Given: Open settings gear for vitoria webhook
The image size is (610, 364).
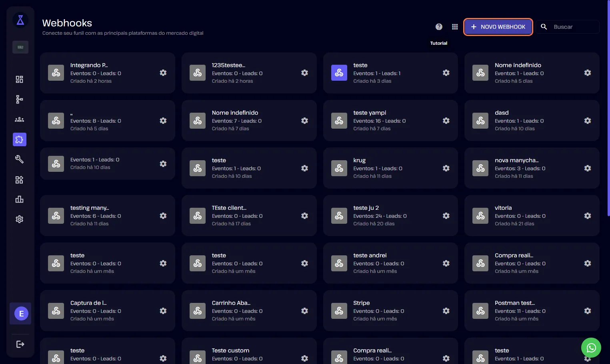Looking at the screenshot, I should pyautogui.click(x=588, y=216).
